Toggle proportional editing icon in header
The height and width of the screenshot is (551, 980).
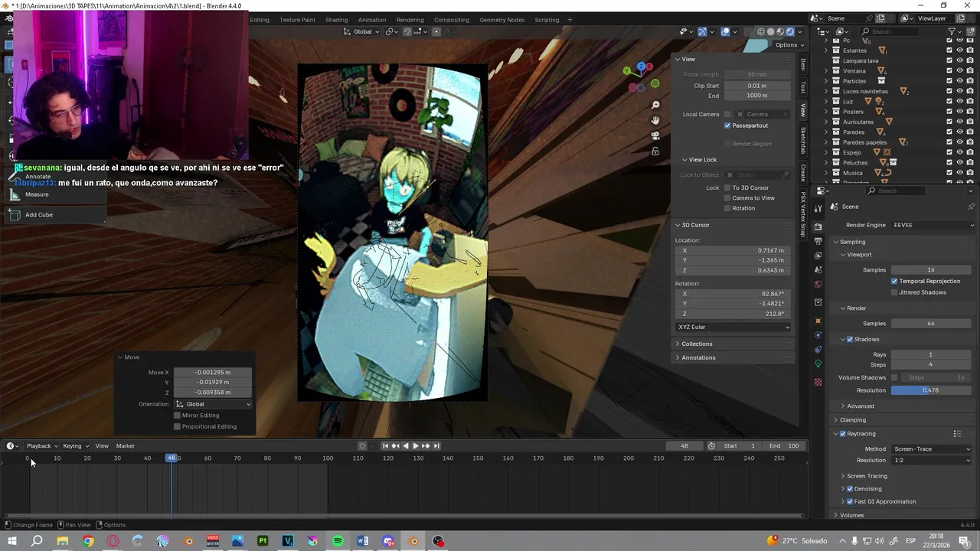point(436,31)
